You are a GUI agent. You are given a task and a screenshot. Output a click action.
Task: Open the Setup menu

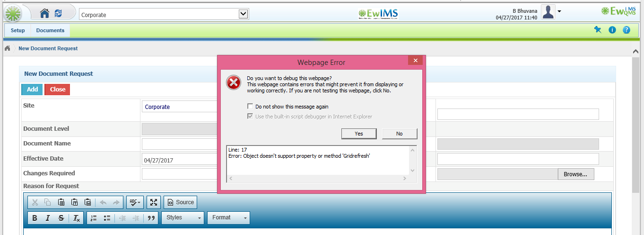tap(18, 30)
